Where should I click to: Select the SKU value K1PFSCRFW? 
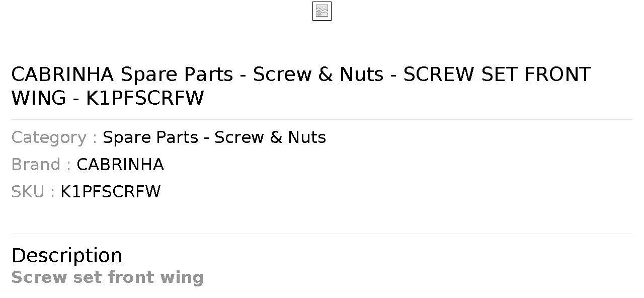[111, 192]
